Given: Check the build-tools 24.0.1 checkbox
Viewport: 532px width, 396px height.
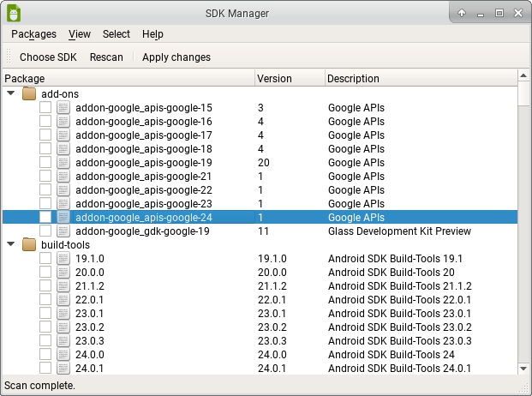Looking at the screenshot, I should 45,369.
